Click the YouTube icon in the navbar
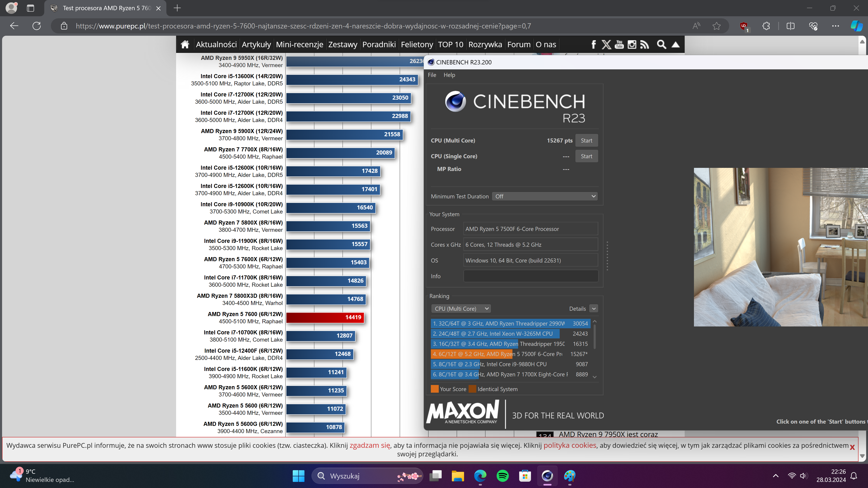The height and width of the screenshot is (488, 868). [x=619, y=45]
